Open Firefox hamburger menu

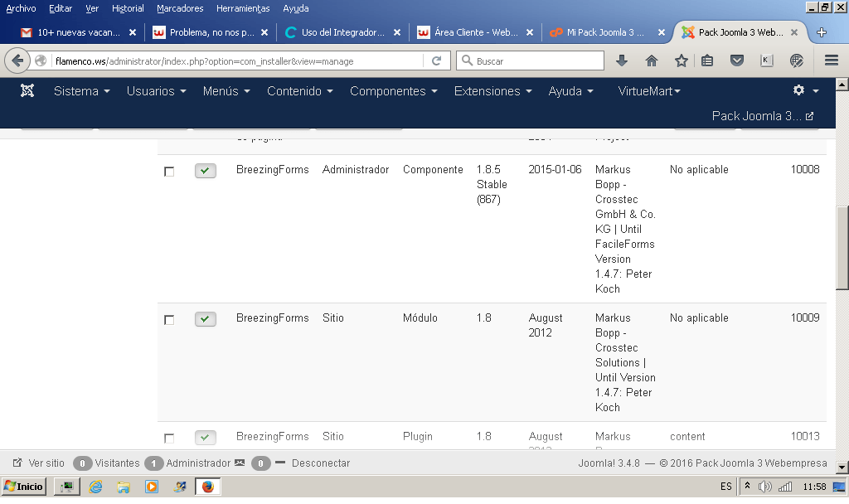[832, 61]
